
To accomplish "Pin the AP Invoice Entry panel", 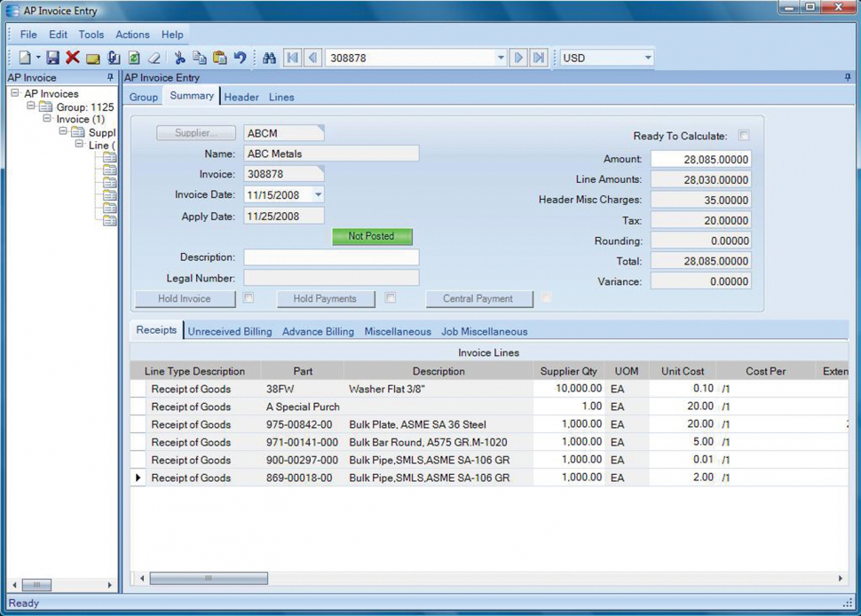I will coord(848,77).
